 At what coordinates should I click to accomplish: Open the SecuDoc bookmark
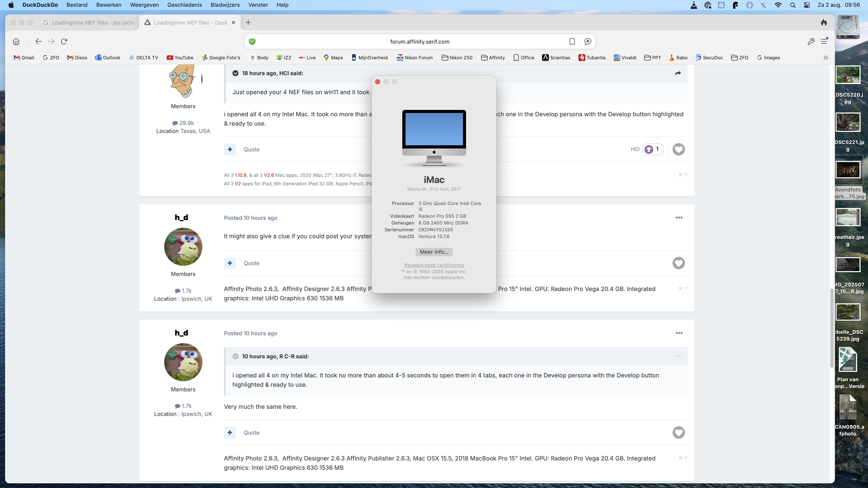click(709, 58)
